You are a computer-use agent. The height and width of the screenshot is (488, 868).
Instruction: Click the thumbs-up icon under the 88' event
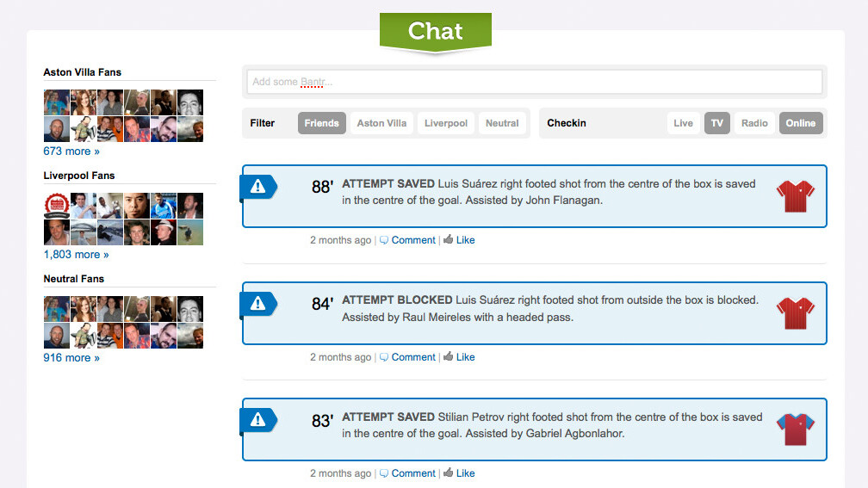pyautogui.click(x=448, y=240)
